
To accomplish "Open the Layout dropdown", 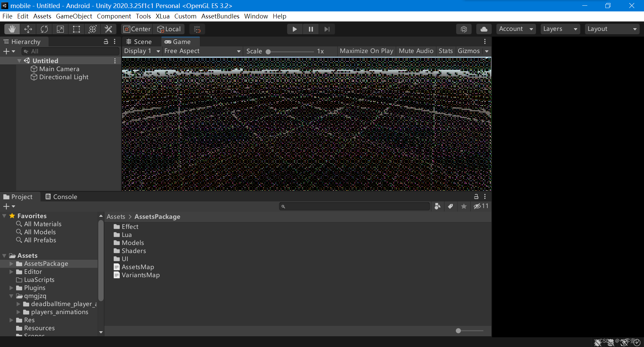I will tap(612, 29).
